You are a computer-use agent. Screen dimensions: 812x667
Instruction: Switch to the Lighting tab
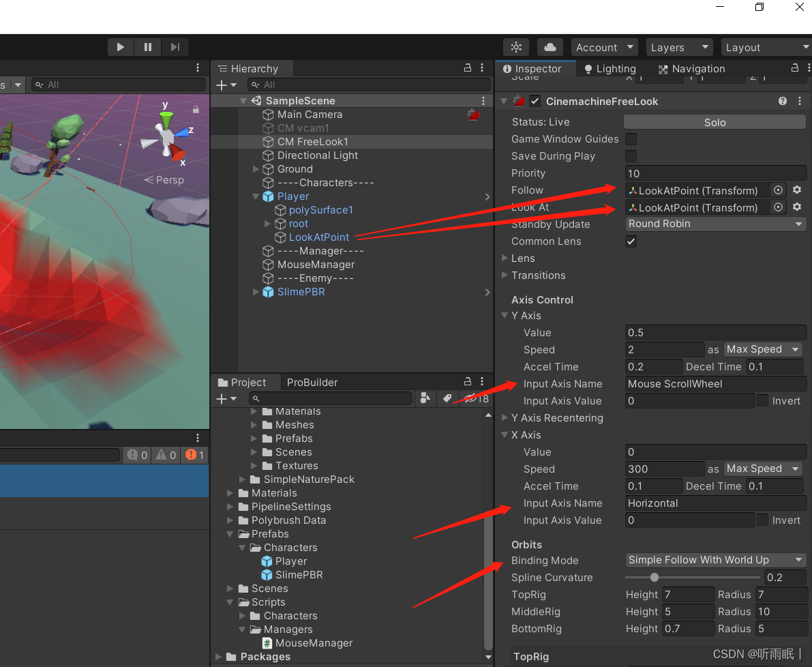610,68
